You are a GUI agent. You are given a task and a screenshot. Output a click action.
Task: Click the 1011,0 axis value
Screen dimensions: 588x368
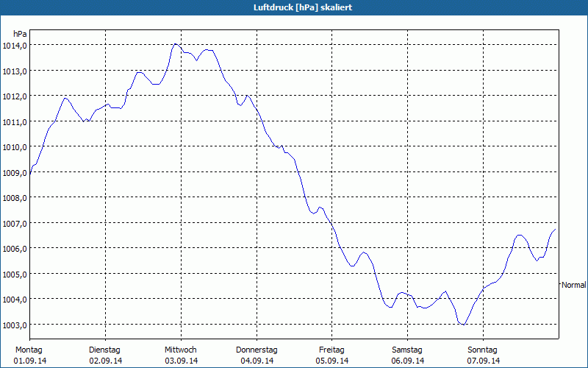click(x=15, y=122)
